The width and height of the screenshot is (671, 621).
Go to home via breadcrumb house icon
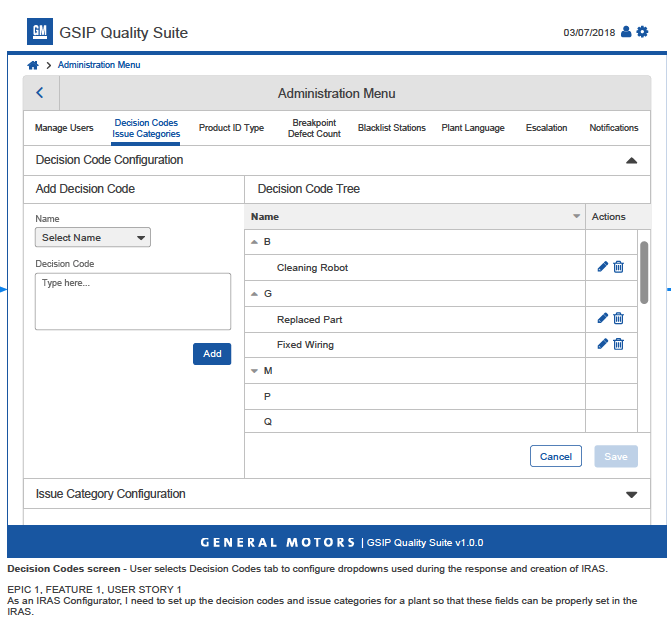(33, 65)
